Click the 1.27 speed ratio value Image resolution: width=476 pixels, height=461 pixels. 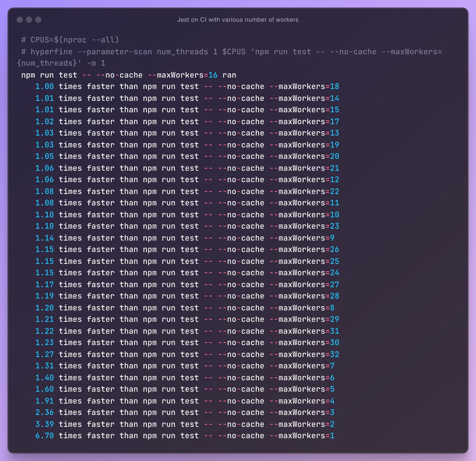(x=44, y=355)
